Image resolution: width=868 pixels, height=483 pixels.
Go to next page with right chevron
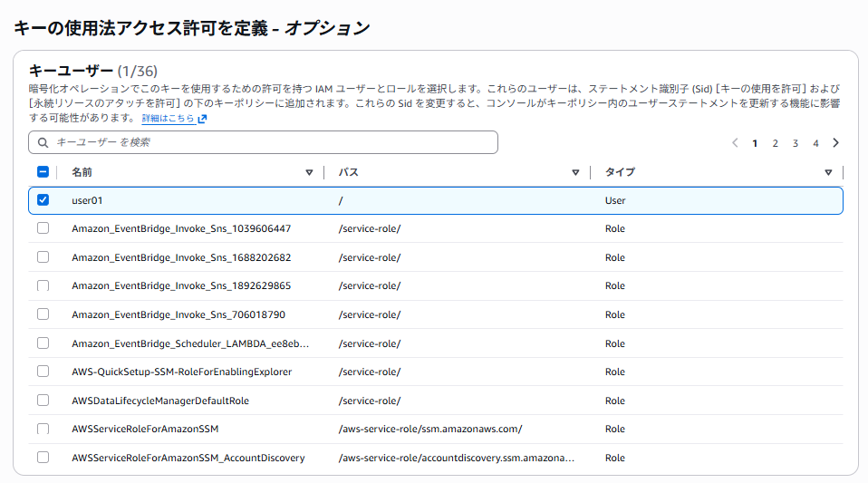836,143
